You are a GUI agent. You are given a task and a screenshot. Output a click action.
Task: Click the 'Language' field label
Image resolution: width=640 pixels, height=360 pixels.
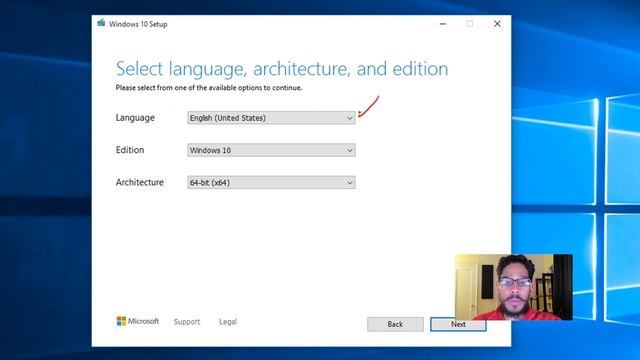(135, 118)
